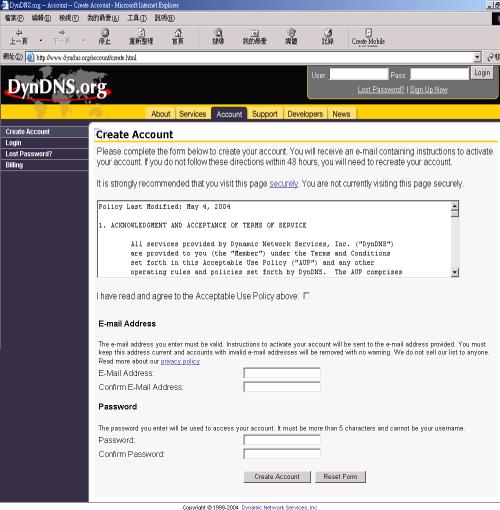
Task: Open the Lost Password? header link
Action: (x=381, y=90)
